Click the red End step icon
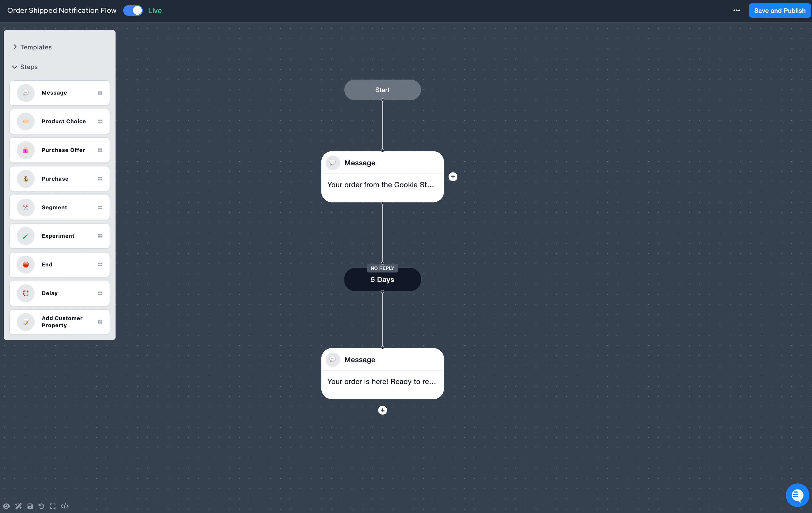This screenshot has width=812, height=513. [26, 264]
